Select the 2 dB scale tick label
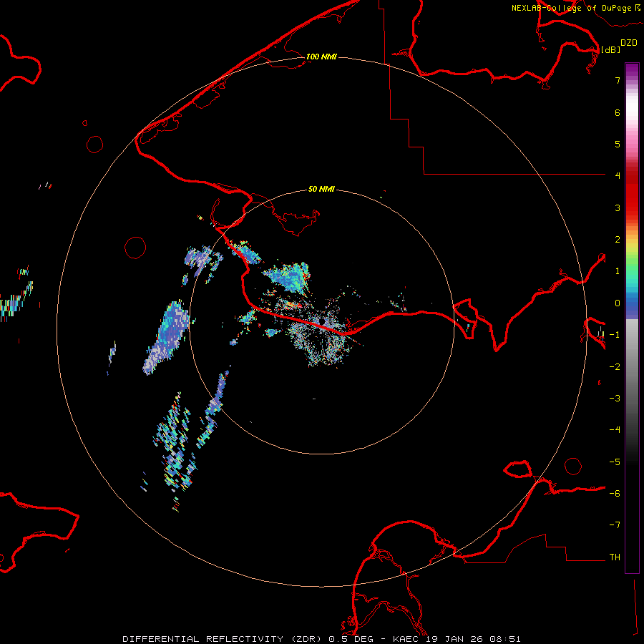The image size is (644, 644). tap(618, 240)
